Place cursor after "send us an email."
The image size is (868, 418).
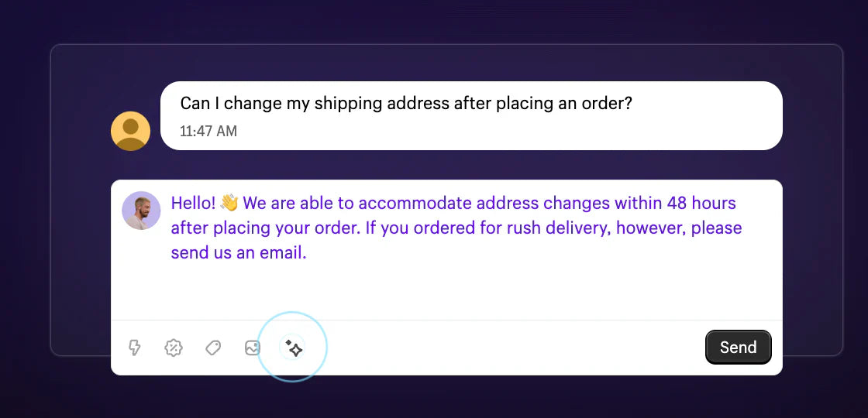[x=308, y=253]
